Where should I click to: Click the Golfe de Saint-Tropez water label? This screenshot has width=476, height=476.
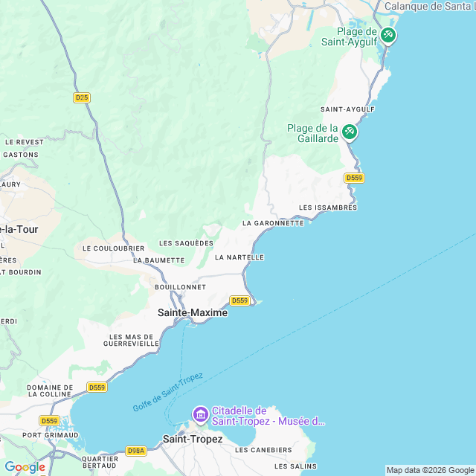168,392
